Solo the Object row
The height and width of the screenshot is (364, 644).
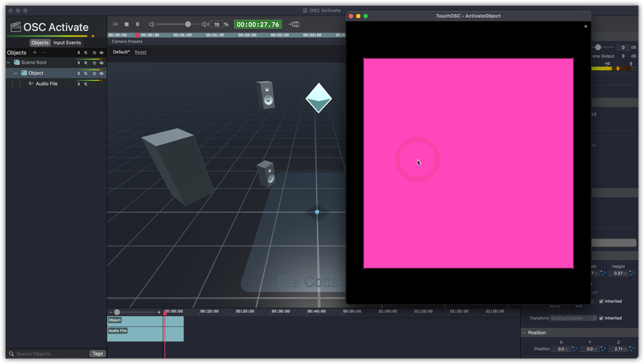[79, 73]
